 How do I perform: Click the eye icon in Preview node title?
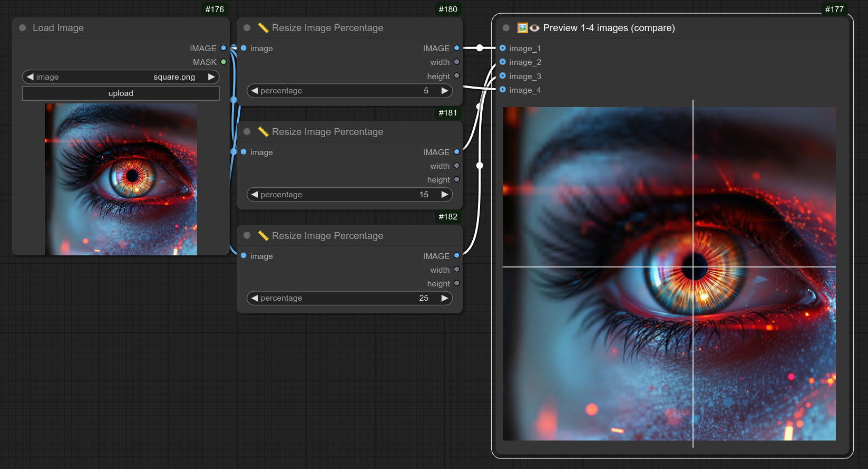pos(534,28)
